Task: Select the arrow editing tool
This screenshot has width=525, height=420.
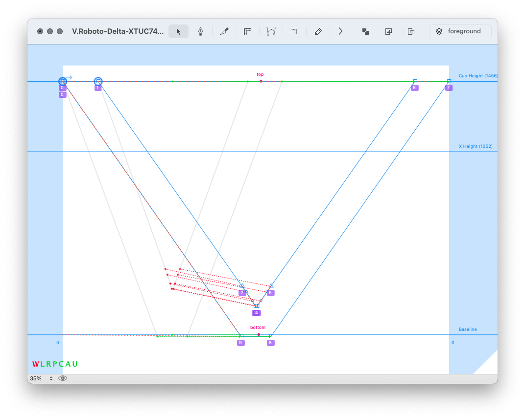Action: coord(178,31)
